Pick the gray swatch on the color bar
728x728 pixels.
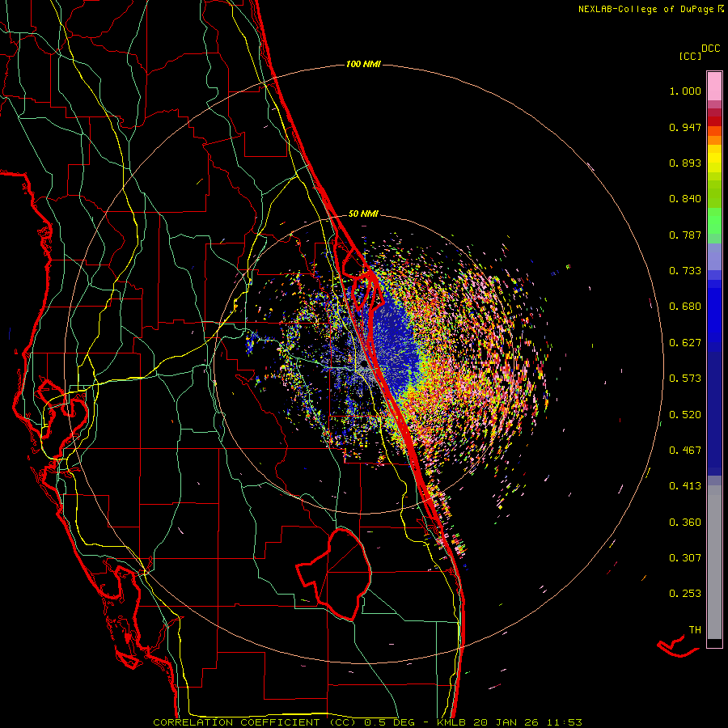[714, 562]
